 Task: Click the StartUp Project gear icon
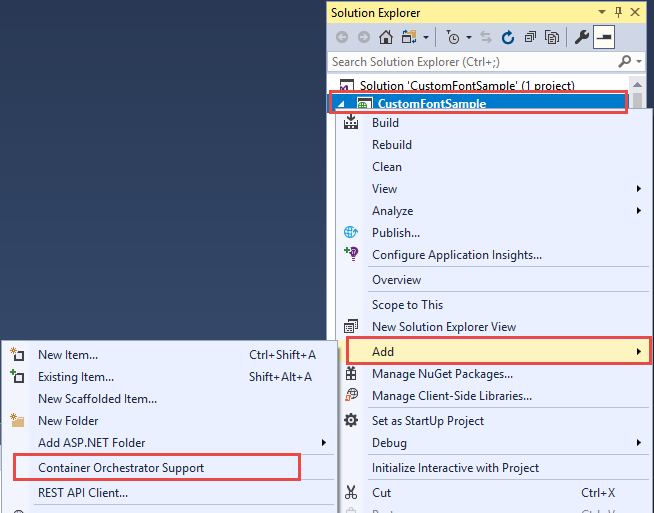pyautogui.click(x=351, y=420)
